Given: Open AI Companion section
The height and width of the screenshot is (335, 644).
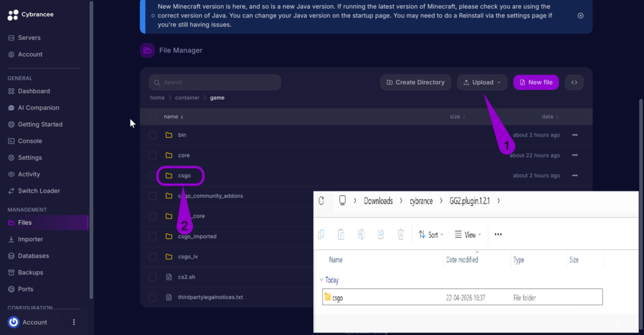Looking at the screenshot, I should tap(33, 108).
